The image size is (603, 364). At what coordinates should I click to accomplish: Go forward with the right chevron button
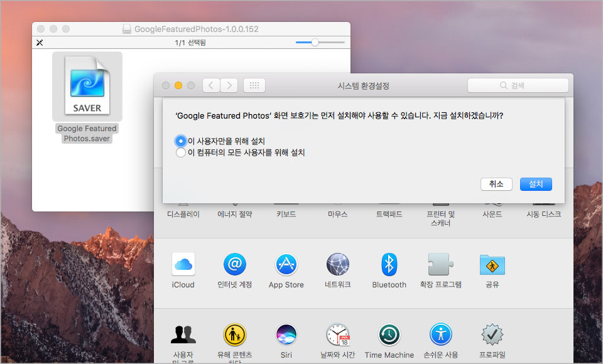coord(229,85)
